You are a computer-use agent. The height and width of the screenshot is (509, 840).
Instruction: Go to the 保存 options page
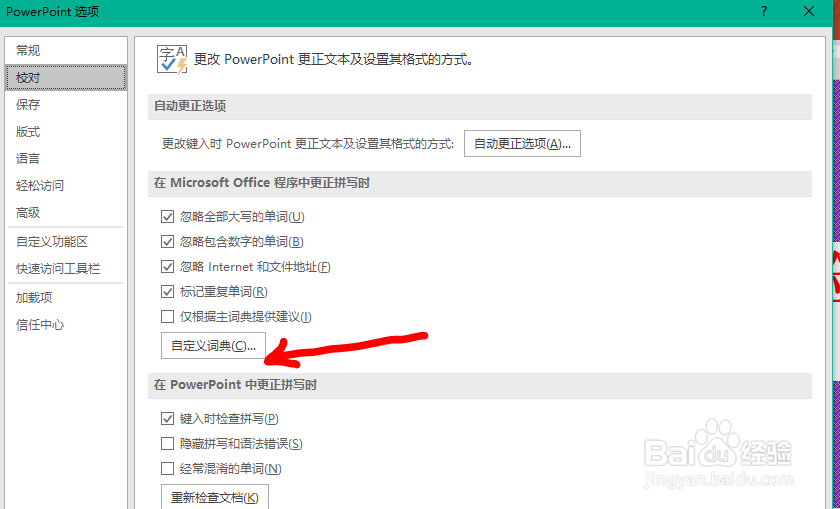[66, 104]
